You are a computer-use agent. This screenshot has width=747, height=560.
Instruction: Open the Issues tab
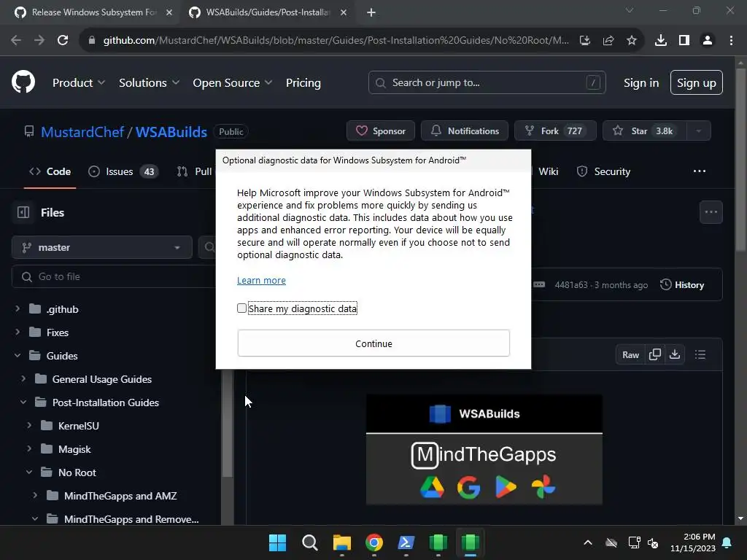click(x=123, y=171)
